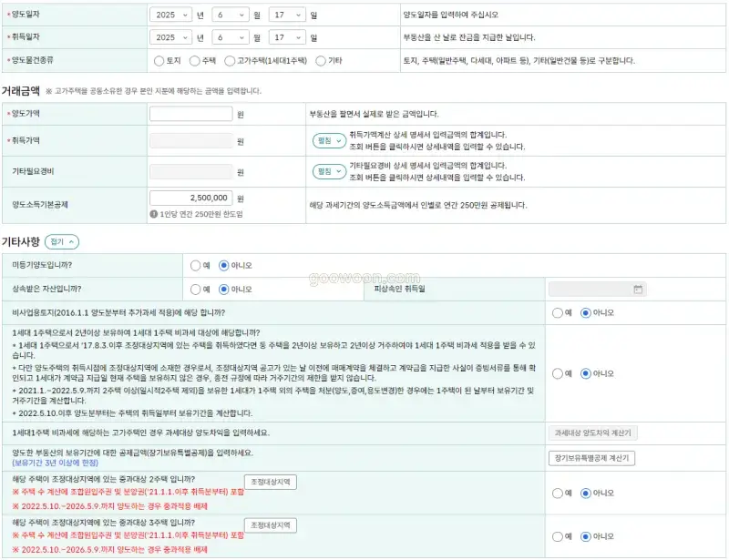Choose 아니오 for 1세대 1주택 비과세 question
The image size is (729, 560).
(x=586, y=373)
